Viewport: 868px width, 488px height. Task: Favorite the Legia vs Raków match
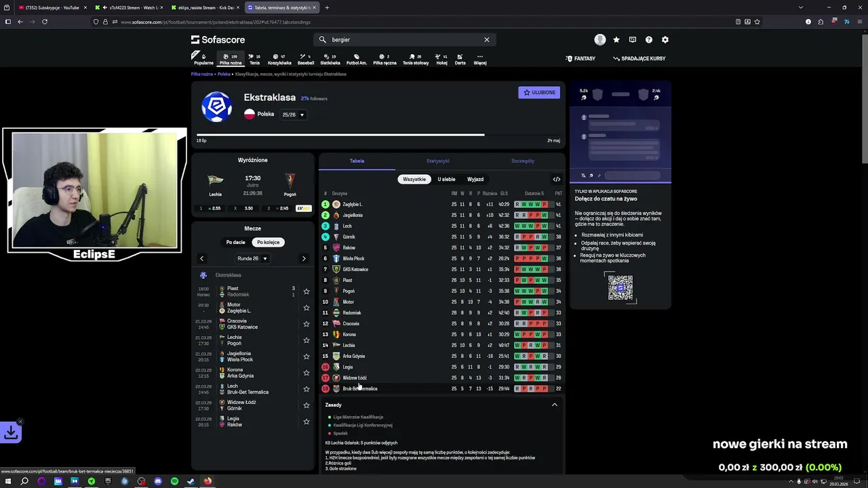[307, 422]
